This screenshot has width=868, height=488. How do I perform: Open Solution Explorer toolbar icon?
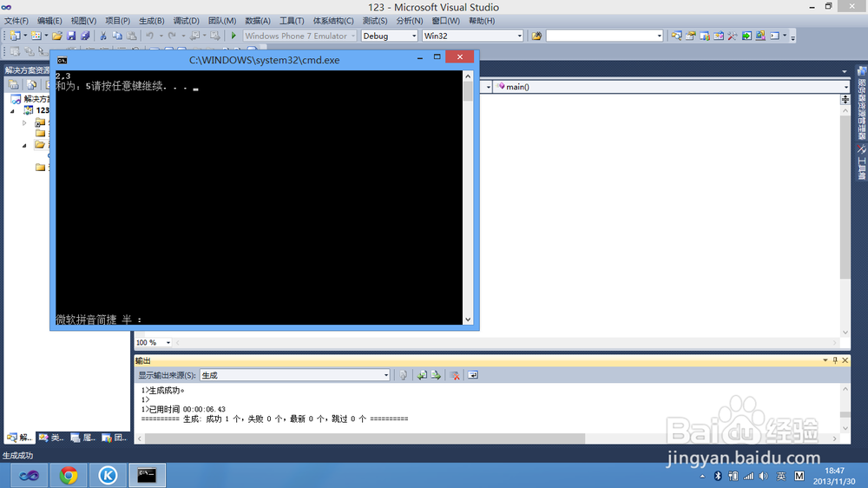[x=676, y=36]
